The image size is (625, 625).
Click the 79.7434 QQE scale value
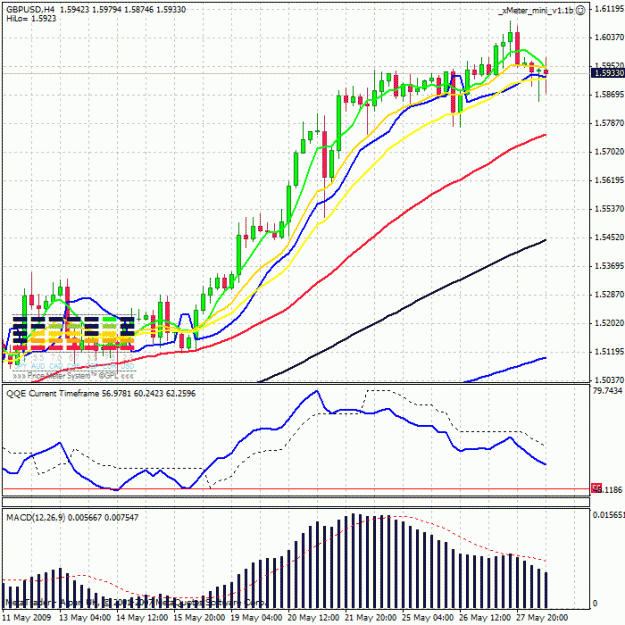pos(607,391)
